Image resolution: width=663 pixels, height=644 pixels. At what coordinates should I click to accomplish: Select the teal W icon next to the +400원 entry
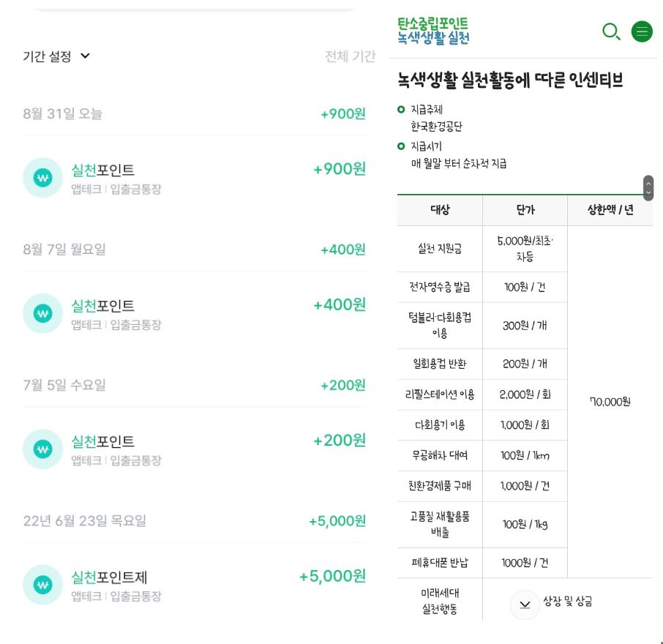coord(42,312)
